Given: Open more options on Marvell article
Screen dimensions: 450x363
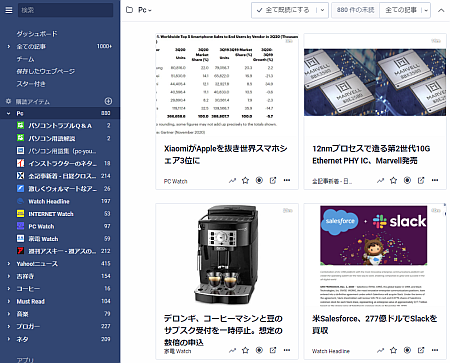Looking at the screenshot, I should pos(435,180).
